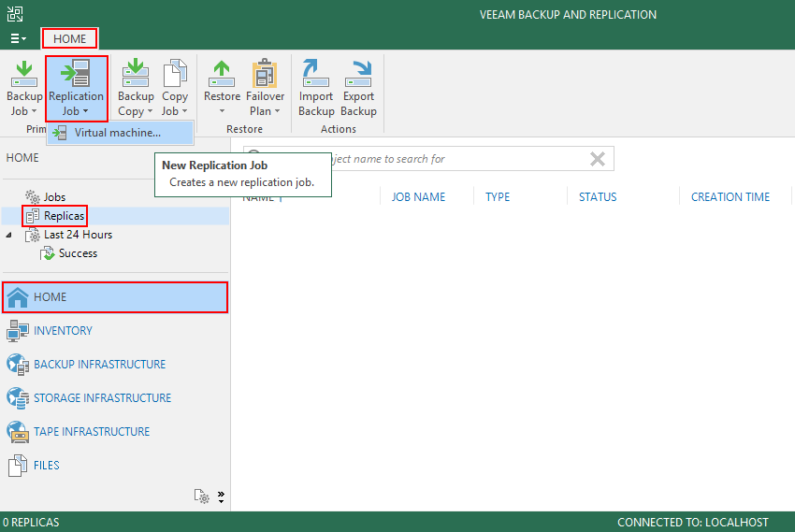Select Jobs in the navigation tree
The width and height of the screenshot is (795, 532).
click(x=54, y=197)
